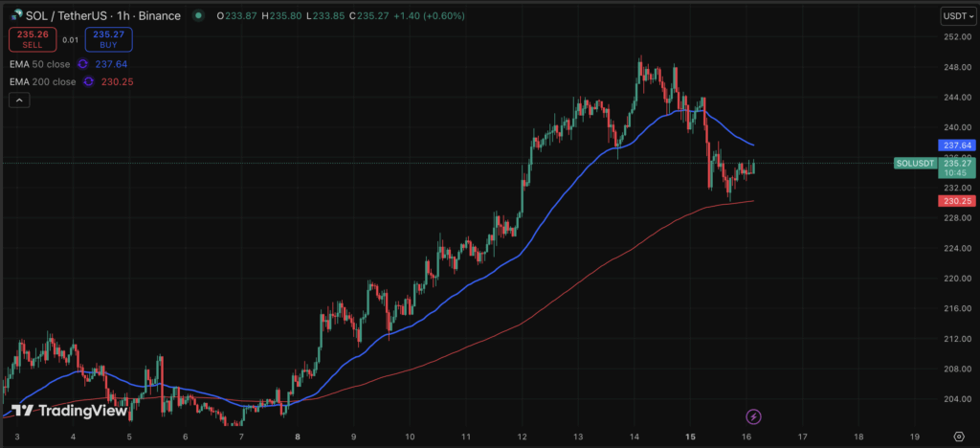
Task: Click the 232.00 price axis label
Action: tap(957, 188)
